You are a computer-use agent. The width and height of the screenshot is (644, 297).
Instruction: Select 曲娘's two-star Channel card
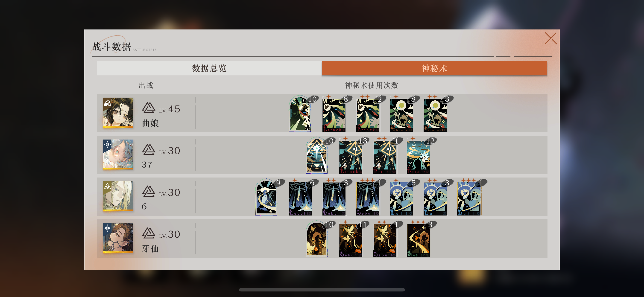click(435, 115)
